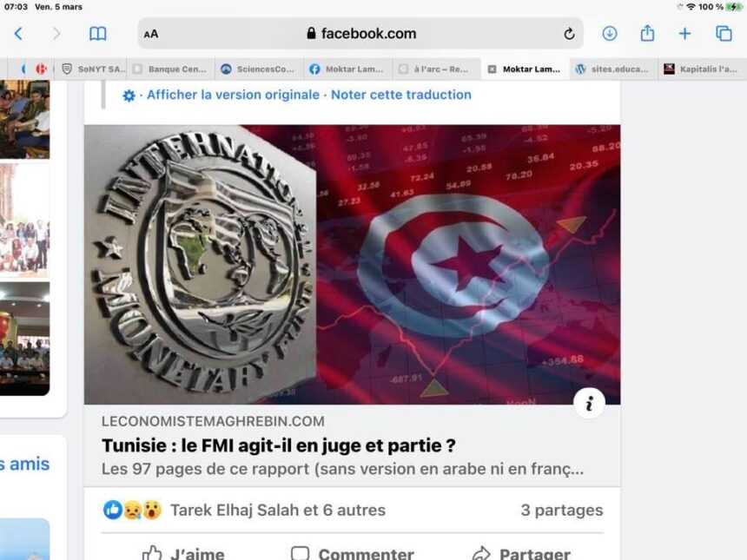Switch to Banque Cen... tab
Viewport: 747px width, 560px height.
pyautogui.click(x=171, y=69)
